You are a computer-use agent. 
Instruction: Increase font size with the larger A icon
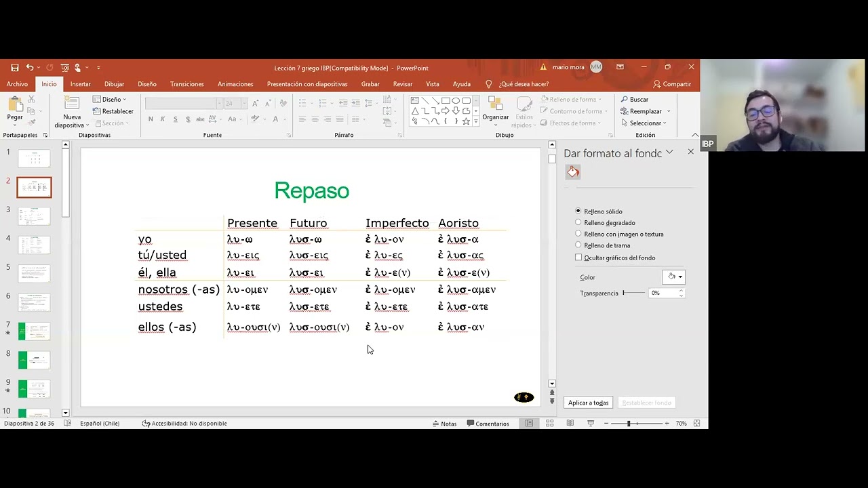(256, 103)
